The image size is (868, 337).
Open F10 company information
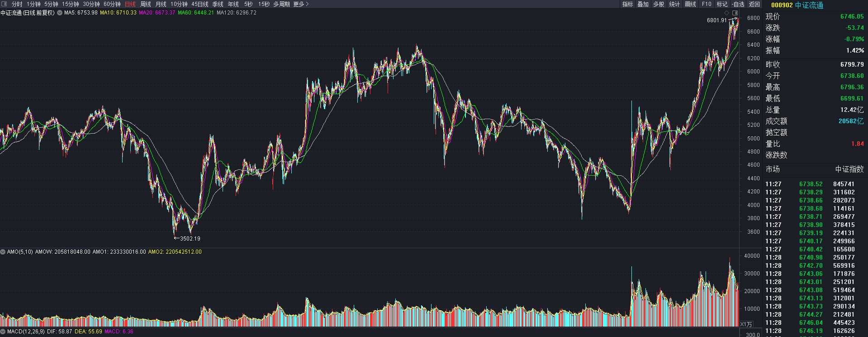click(x=706, y=4)
